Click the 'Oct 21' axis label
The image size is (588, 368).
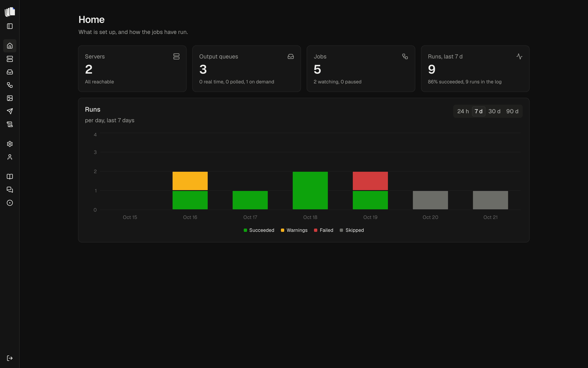[x=490, y=217]
